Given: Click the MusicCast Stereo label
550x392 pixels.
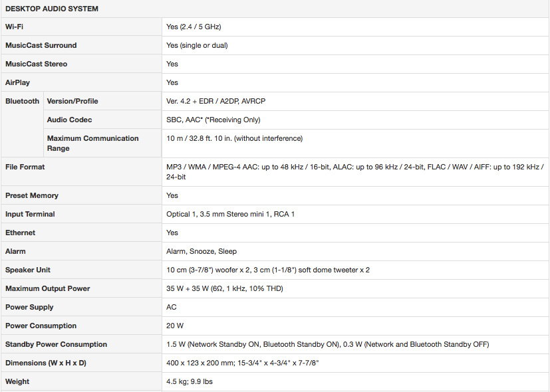Looking at the screenshot, I should pyautogui.click(x=36, y=64).
